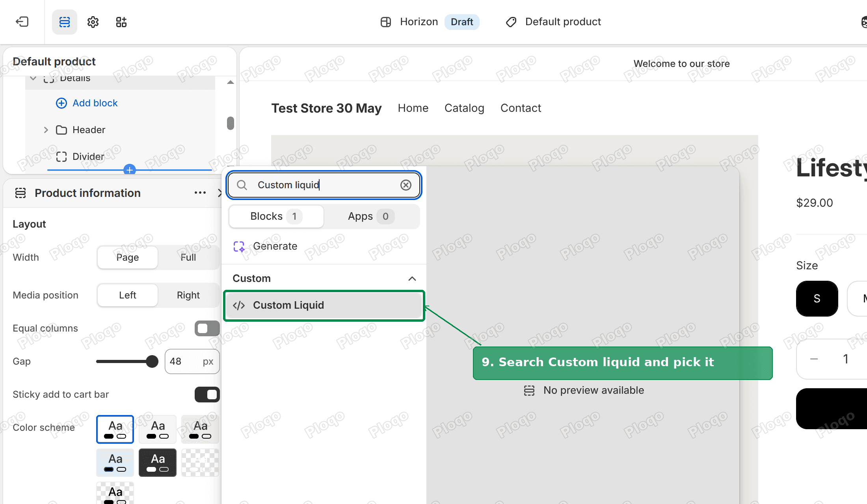867x504 pixels.
Task: Click the Draft status badge
Action: click(462, 22)
